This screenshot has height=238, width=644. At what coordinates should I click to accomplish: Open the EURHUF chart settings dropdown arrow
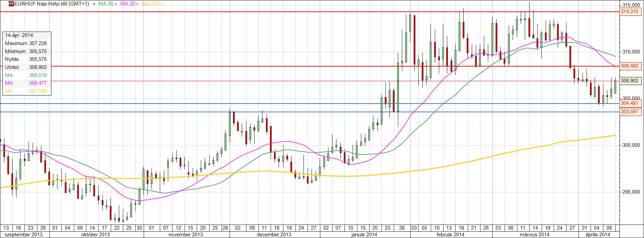click(x=94, y=4)
